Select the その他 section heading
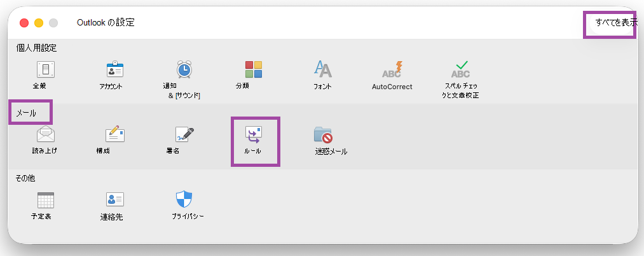 coord(25,178)
